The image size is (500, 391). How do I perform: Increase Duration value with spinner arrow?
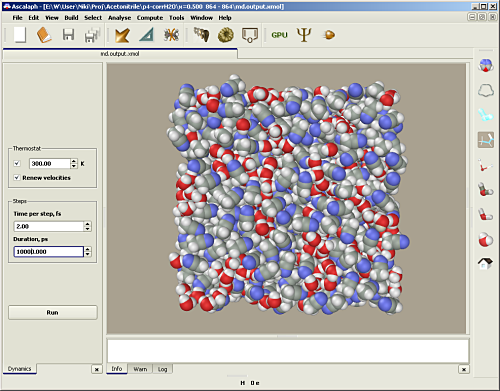click(x=87, y=249)
